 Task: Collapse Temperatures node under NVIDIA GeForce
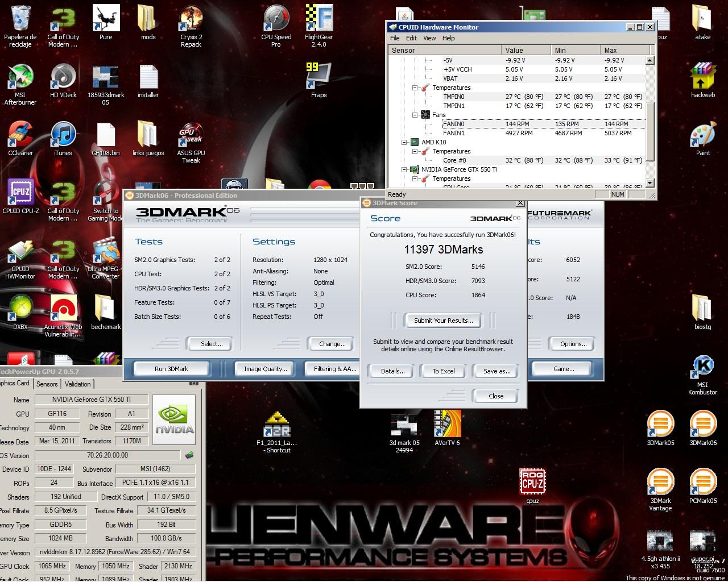415,178
